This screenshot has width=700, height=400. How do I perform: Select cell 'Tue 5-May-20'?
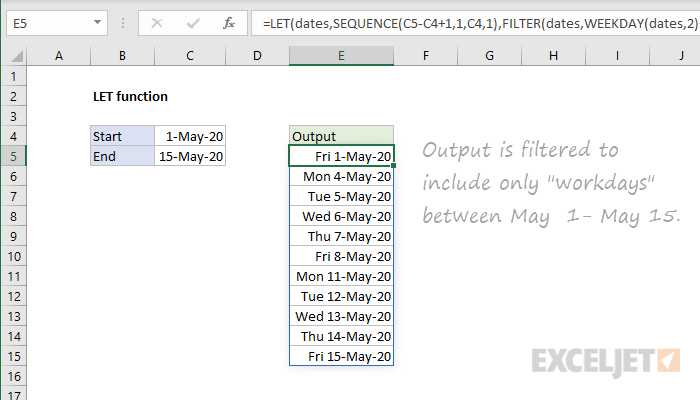pos(341,196)
